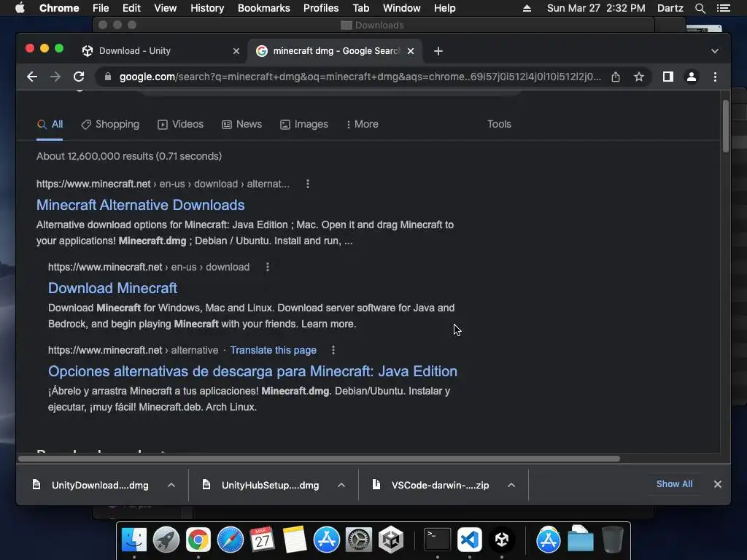Viewport: 747px width, 560px height.
Task: Open the Chrome side panel icon
Action: click(668, 77)
